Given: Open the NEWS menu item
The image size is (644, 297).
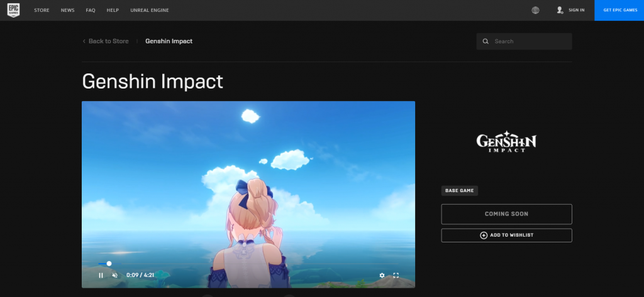Looking at the screenshot, I should coord(68,10).
